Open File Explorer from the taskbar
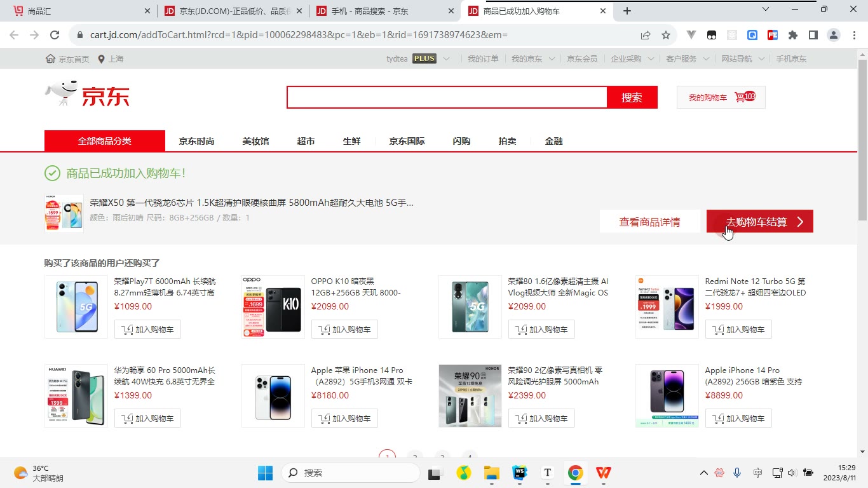The height and width of the screenshot is (488, 868). click(492, 473)
